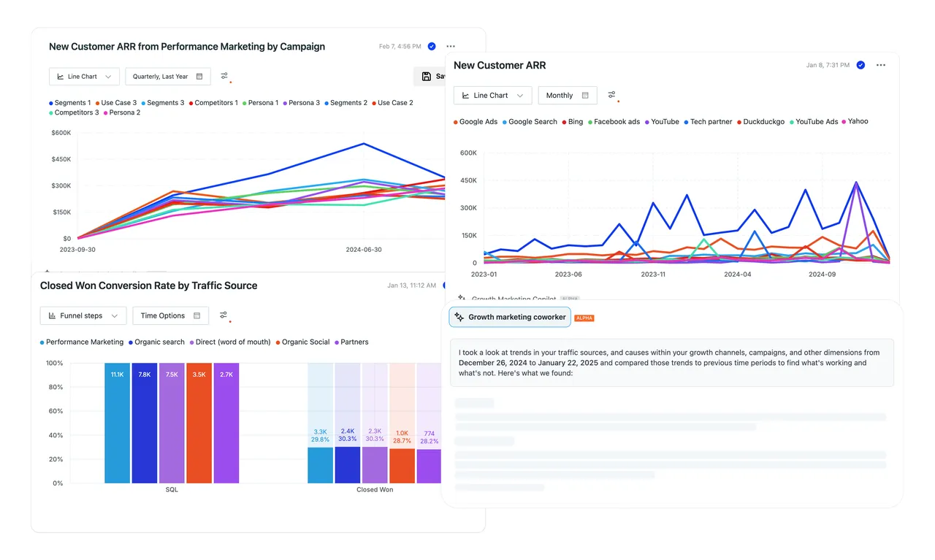The height and width of the screenshot is (560, 935).
Task: Toggle Organic search legend item
Action: (156, 342)
